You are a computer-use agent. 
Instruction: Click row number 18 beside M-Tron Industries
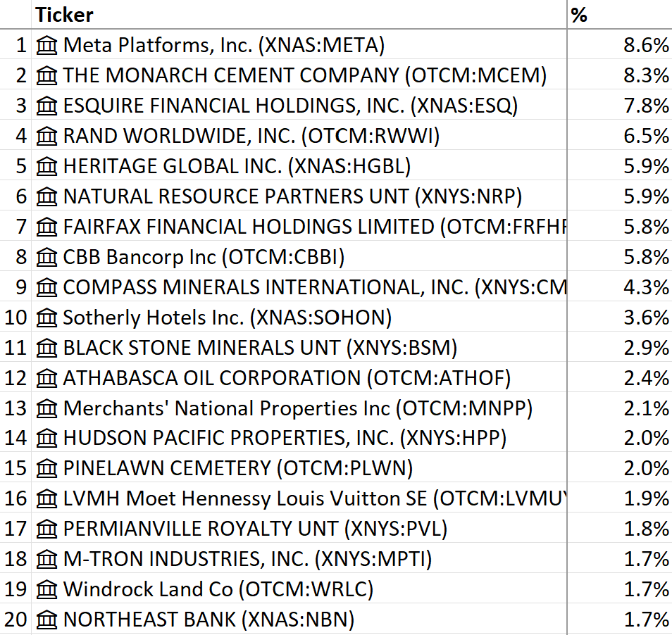click(16, 559)
